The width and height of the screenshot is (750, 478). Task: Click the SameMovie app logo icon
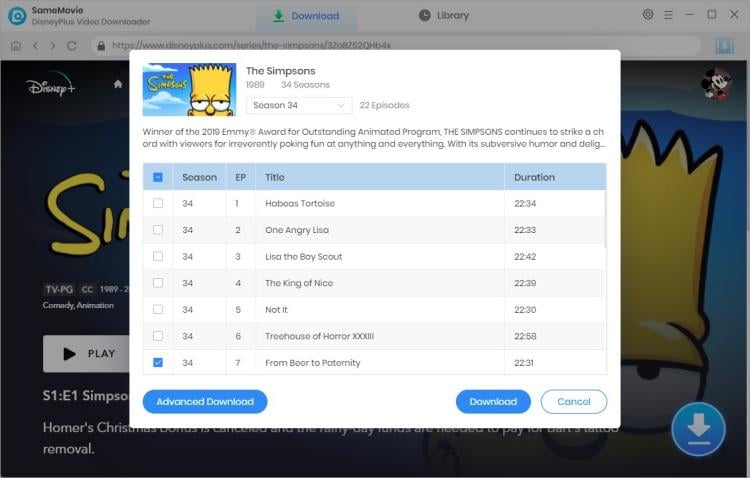point(17,16)
